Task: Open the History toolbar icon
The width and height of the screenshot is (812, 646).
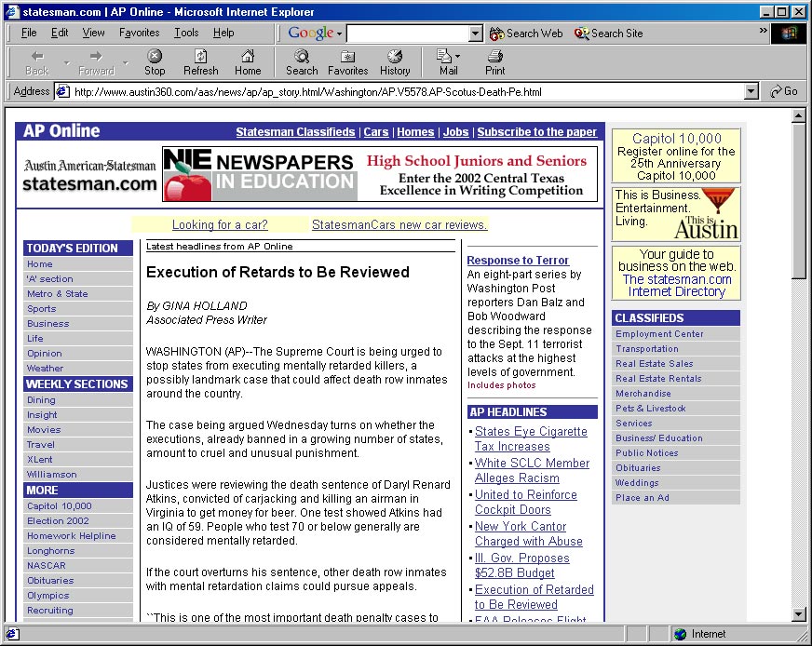Action: (395, 61)
